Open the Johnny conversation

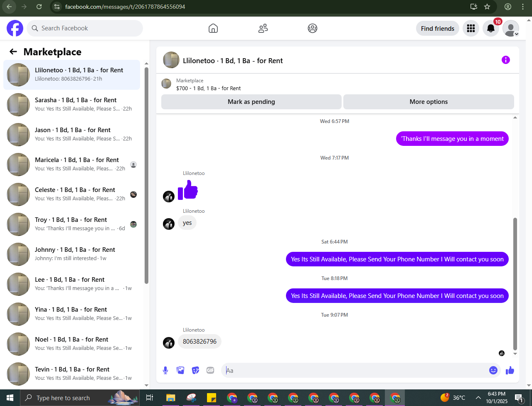point(71,254)
